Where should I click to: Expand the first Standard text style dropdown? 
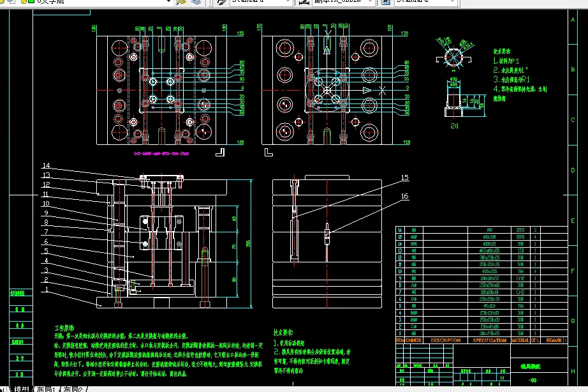(288, 1)
